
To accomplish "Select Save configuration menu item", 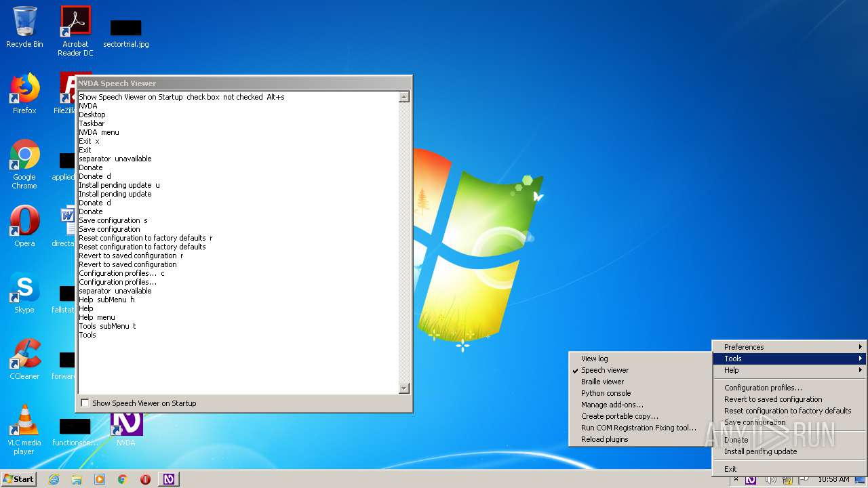I will (x=789, y=422).
